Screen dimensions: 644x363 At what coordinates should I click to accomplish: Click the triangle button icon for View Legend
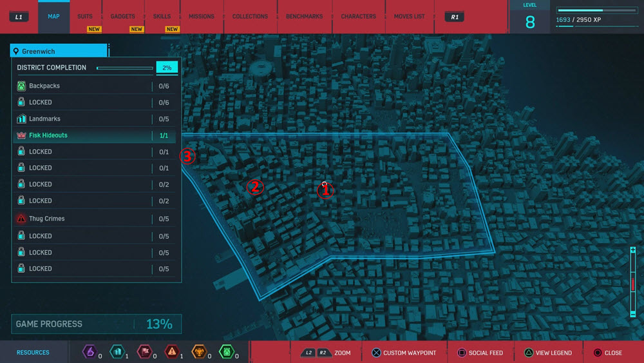coord(529,353)
